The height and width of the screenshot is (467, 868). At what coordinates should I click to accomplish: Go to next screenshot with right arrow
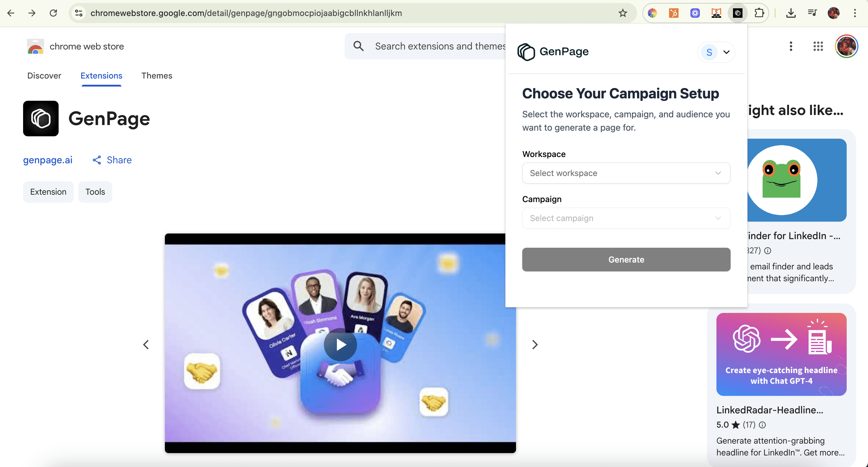coord(535,344)
